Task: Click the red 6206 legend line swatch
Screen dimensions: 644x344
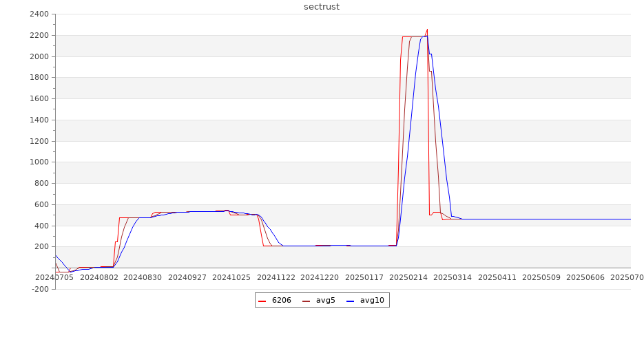Action: tap(262, 301)
